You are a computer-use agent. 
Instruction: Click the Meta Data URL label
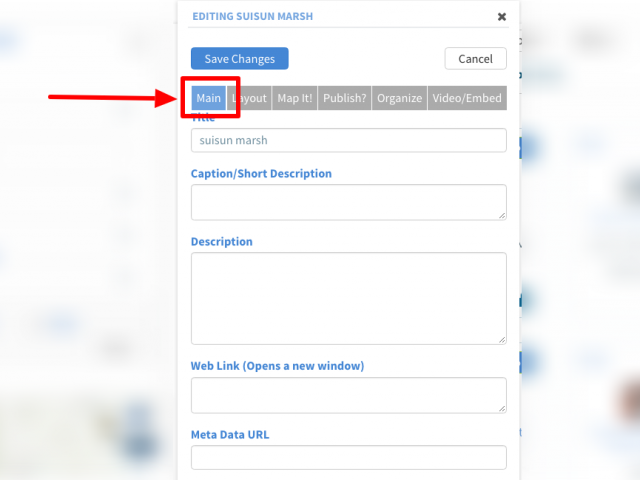pos(230,435)
